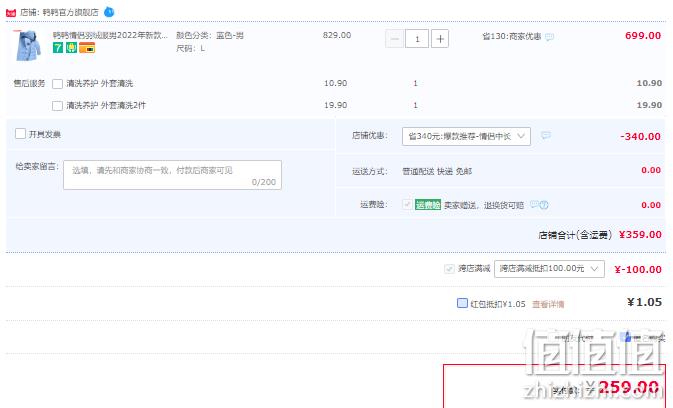Open the 店铺优惠 省340元 dropdown
Viewport: 673px width, 408px height.
466,136
